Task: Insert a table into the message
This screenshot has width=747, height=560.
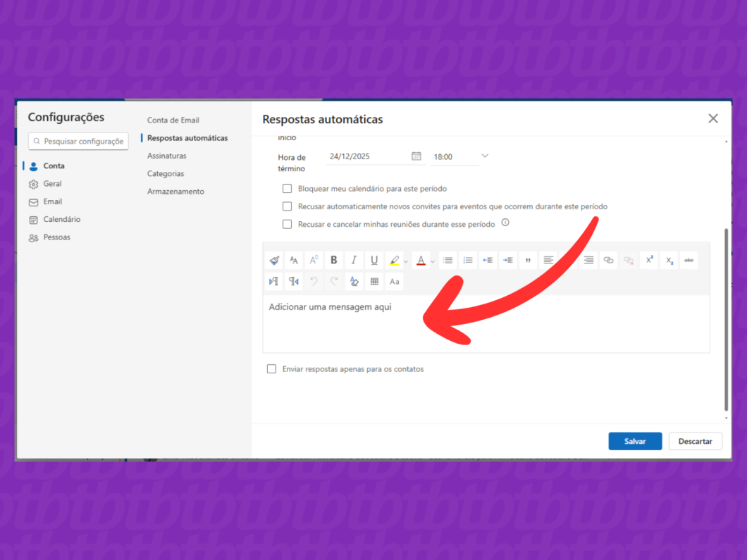Action: pyautogui.click(x=374, y=281)
